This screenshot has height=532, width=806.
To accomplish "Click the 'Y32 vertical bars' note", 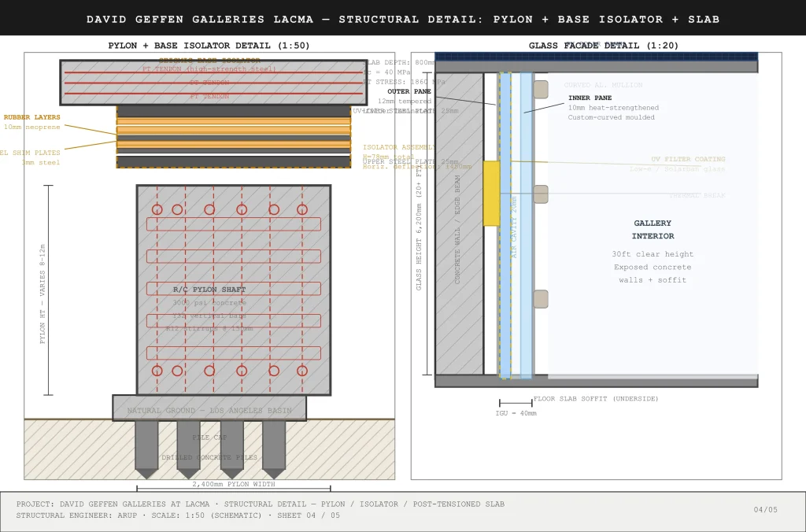I will (209, 316).
